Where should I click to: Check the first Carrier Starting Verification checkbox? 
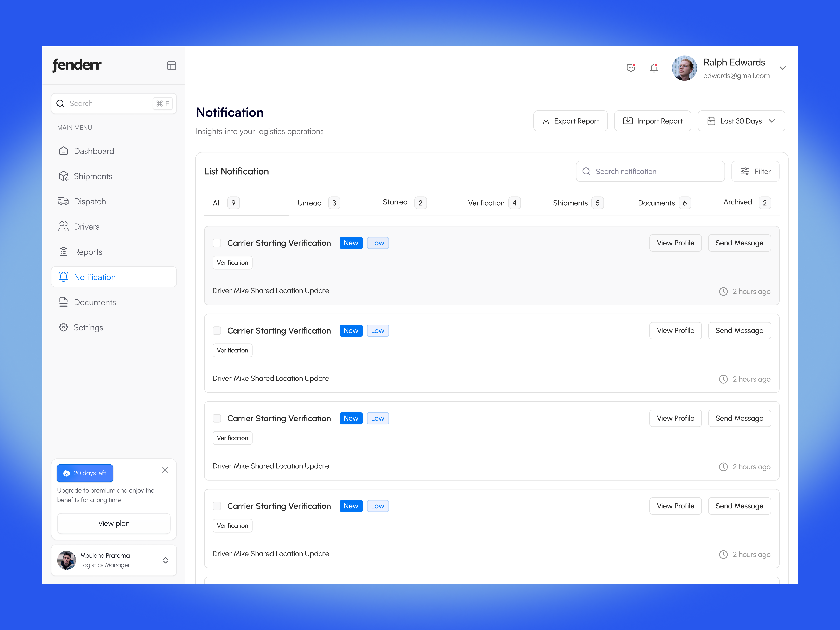coord(217,243)
